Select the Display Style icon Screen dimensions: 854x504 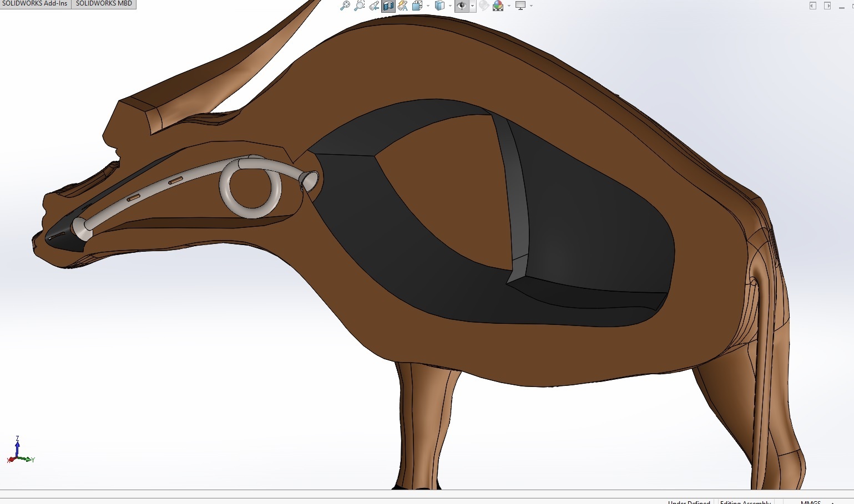point(439,6)
